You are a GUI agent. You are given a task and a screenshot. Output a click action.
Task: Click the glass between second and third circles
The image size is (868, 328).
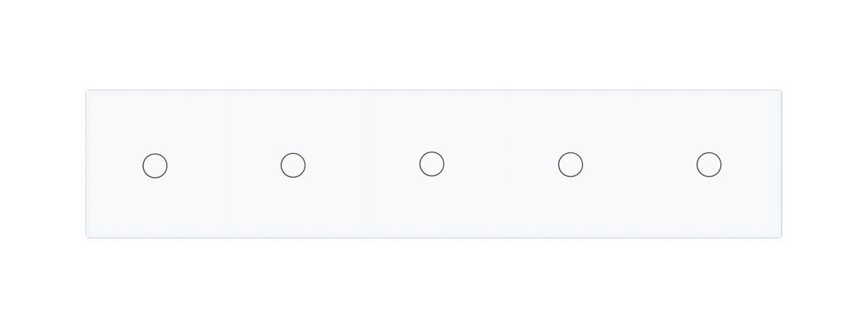(x=362, y=165)
